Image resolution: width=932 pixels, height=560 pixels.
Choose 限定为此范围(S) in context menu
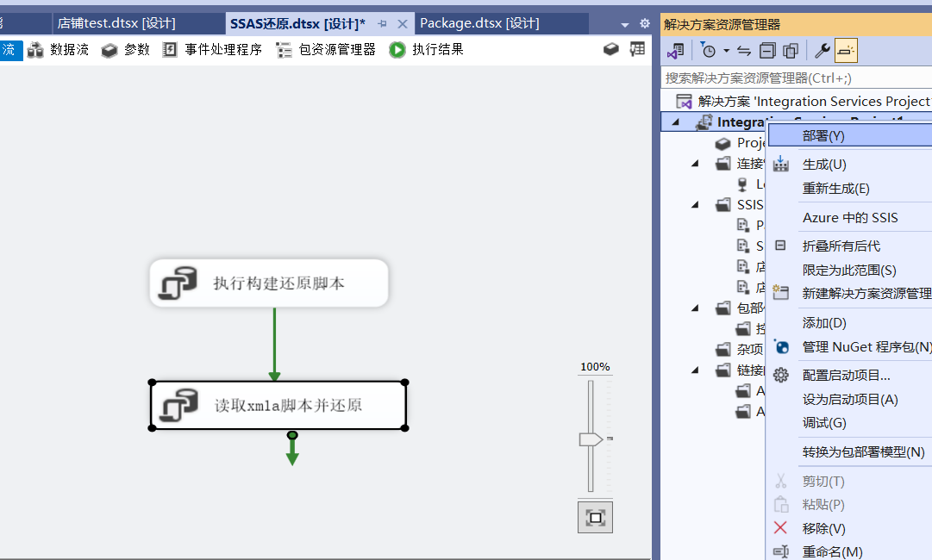[850, 271]
